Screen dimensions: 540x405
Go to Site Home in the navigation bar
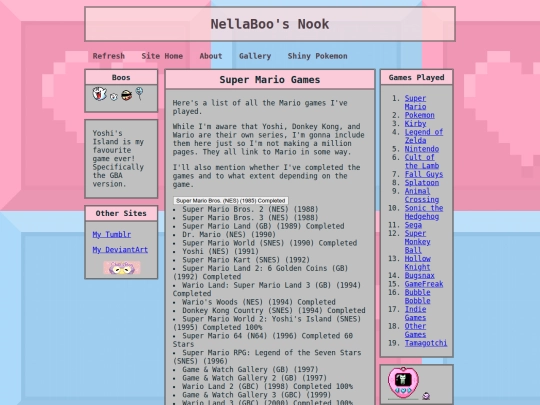162,56
